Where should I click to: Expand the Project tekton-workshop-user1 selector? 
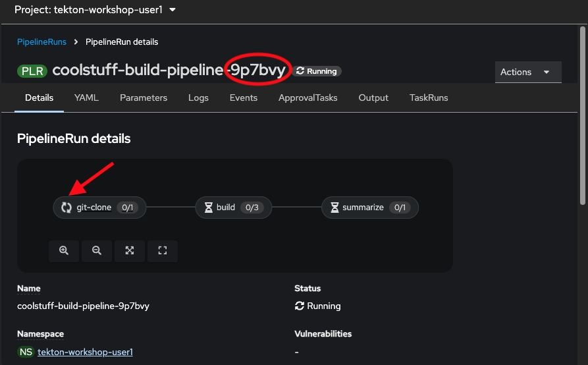97,10
